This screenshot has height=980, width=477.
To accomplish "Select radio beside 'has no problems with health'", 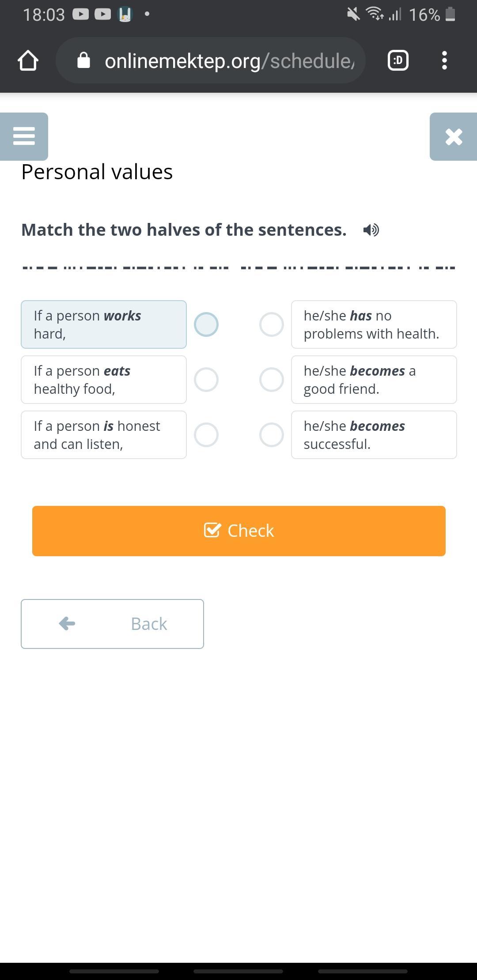I will click(272, 324).
